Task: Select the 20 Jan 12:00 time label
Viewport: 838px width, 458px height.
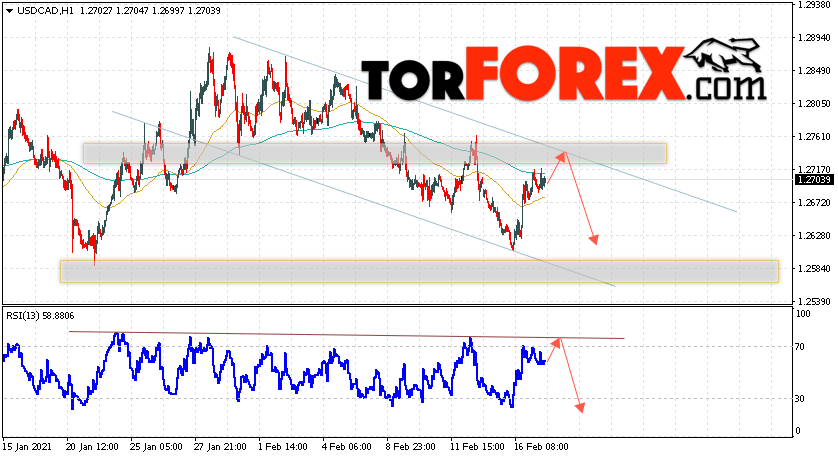Action: pyautogui.click(x=90, y=447)
